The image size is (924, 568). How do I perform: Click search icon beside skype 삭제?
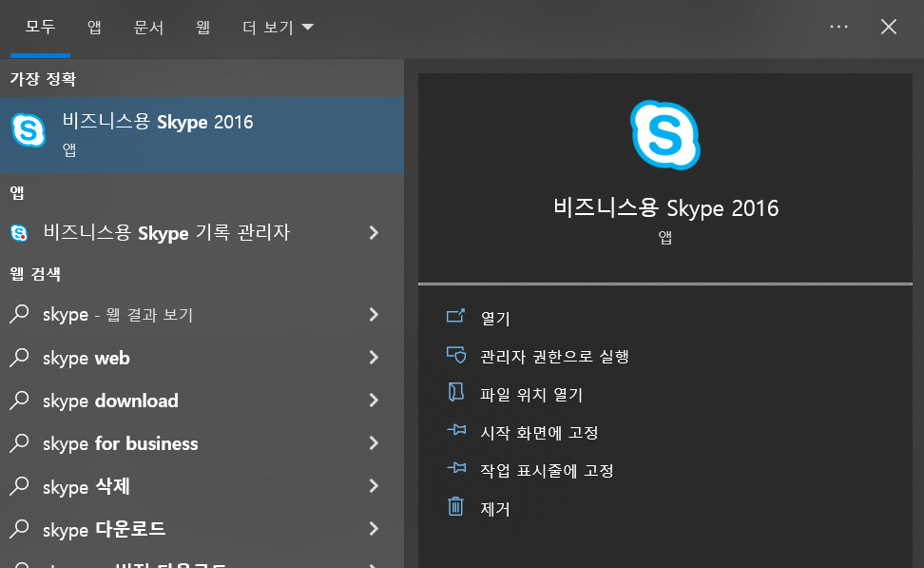19,486
